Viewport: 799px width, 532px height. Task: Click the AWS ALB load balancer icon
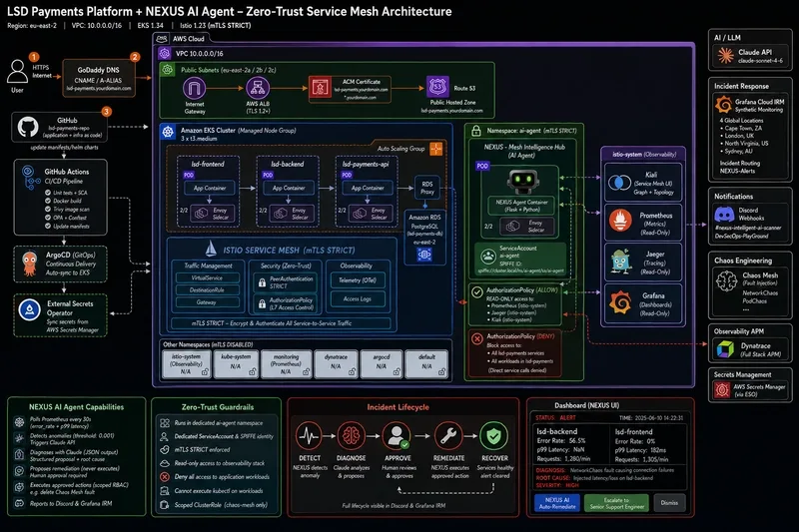[x=258, y=88]
